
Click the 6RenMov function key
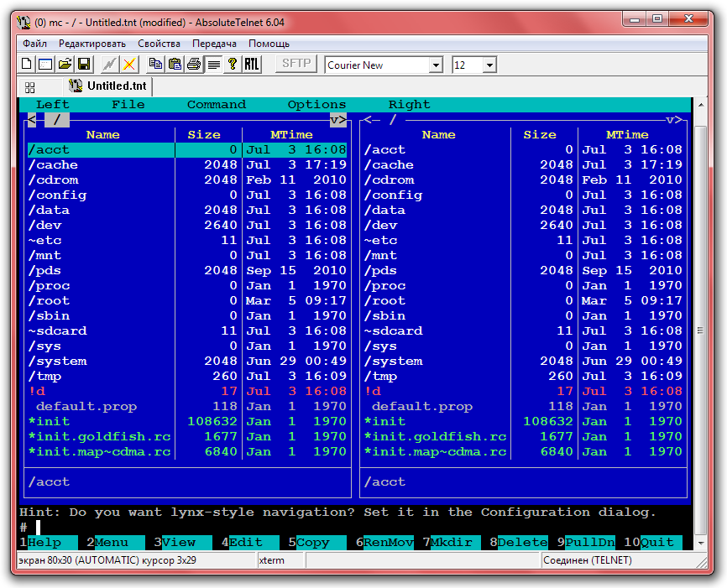(384, 542)
